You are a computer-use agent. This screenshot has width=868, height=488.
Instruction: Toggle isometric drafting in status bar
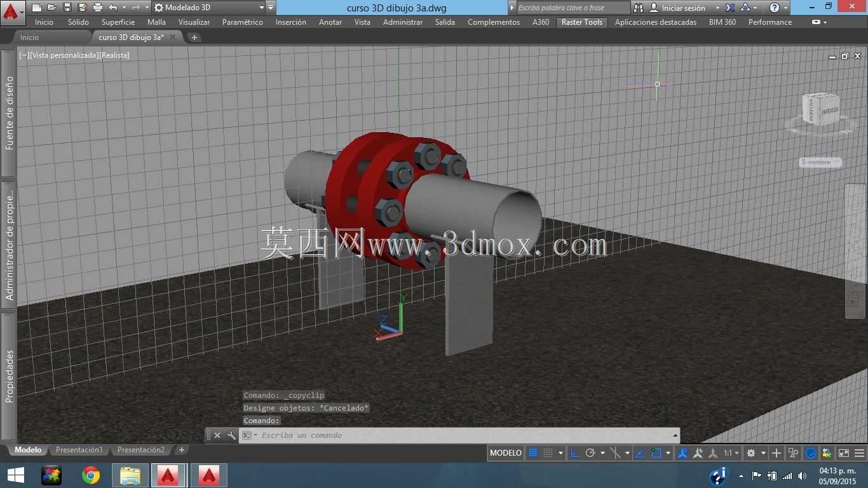point(615,453)
